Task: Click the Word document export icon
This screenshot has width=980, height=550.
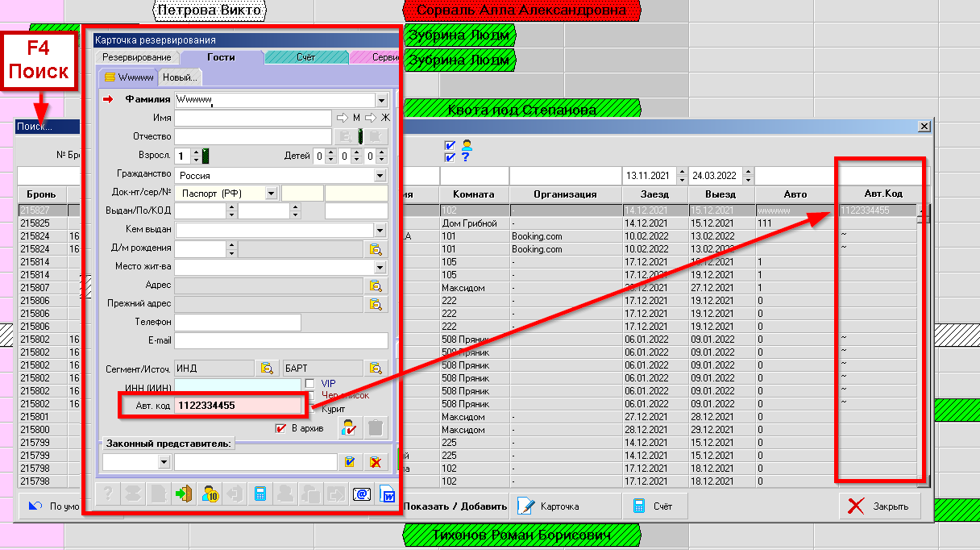Action: (x=386, y=494)
